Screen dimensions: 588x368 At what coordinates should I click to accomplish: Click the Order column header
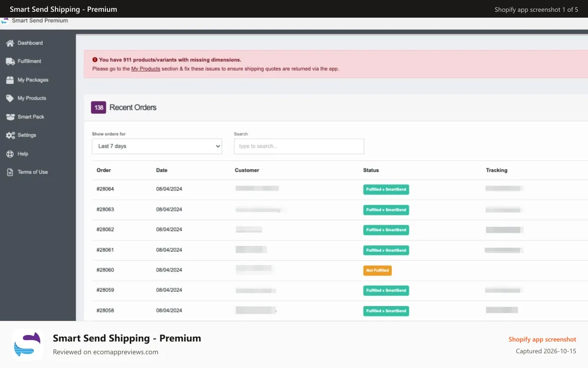click(104, 170)
